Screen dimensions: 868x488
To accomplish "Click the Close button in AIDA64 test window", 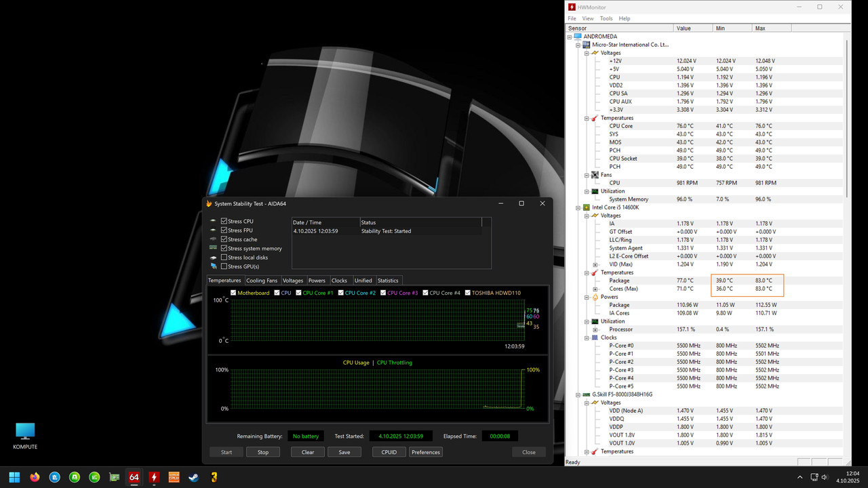I will [x=529, y=452].
